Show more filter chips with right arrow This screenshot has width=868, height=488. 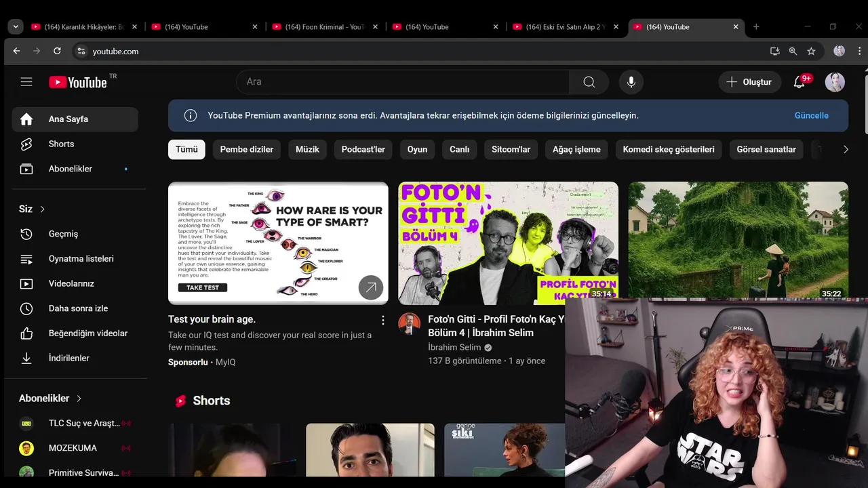(x=845, y=149)
